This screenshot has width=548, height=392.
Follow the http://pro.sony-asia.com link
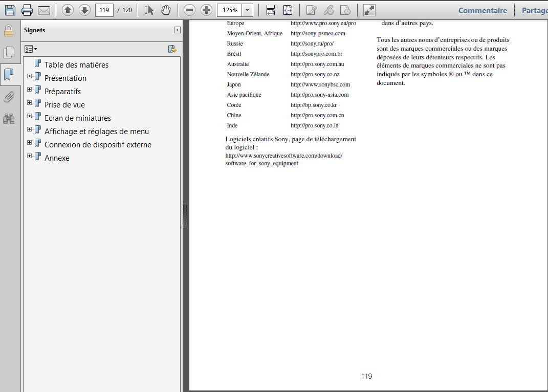click(319, 95)
